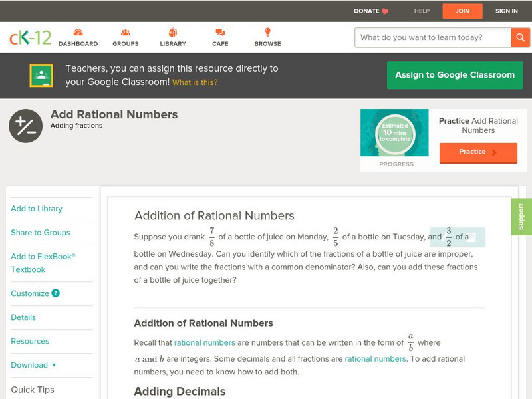Expand the Download dropdown
This screenshot has width=532, height=399.
tap(33, 365)
